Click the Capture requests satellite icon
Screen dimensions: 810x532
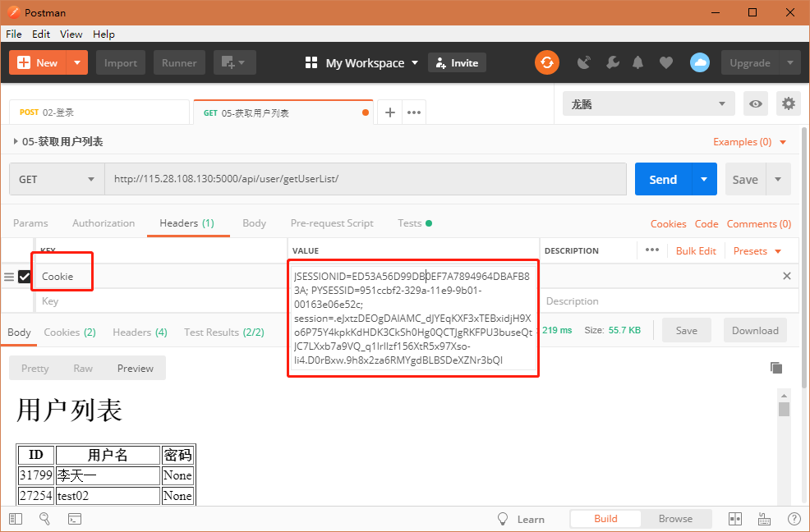pos(584,62)
